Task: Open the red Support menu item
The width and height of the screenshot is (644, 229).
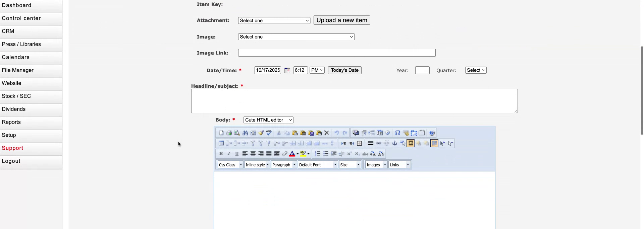Action: tap(31, 148)
